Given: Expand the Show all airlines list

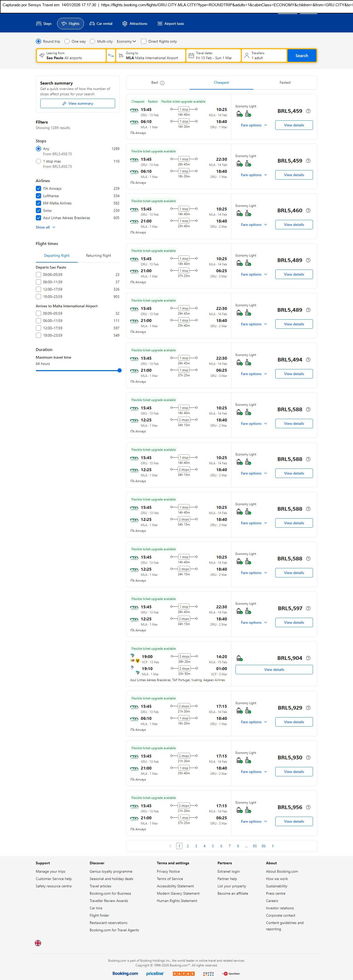Looking at the screenshot, I should pos(45,227).
